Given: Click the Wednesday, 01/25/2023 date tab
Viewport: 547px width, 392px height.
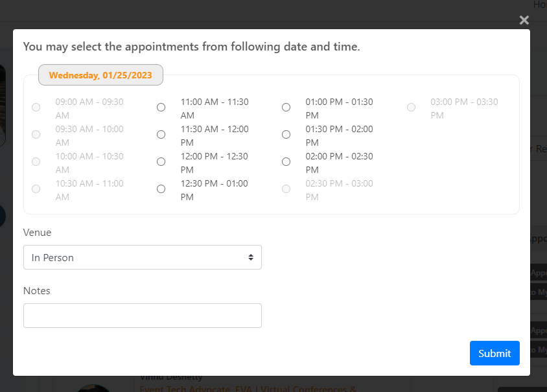Looking at the screenshot, I should click(100, 75).
